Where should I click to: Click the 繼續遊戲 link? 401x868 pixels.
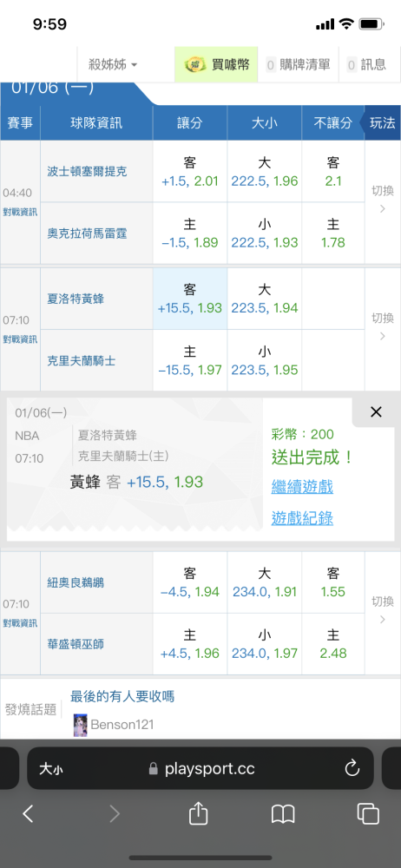click(x=302, y=487)
